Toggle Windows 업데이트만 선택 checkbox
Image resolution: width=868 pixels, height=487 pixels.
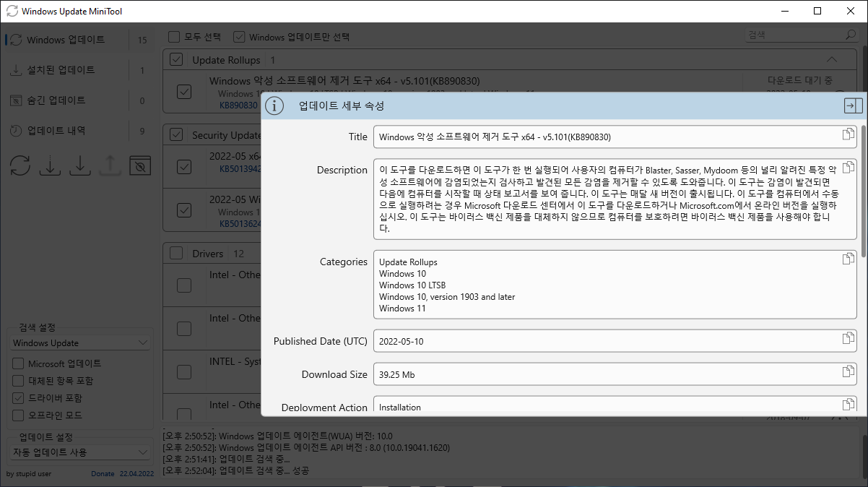coord(238,37)
